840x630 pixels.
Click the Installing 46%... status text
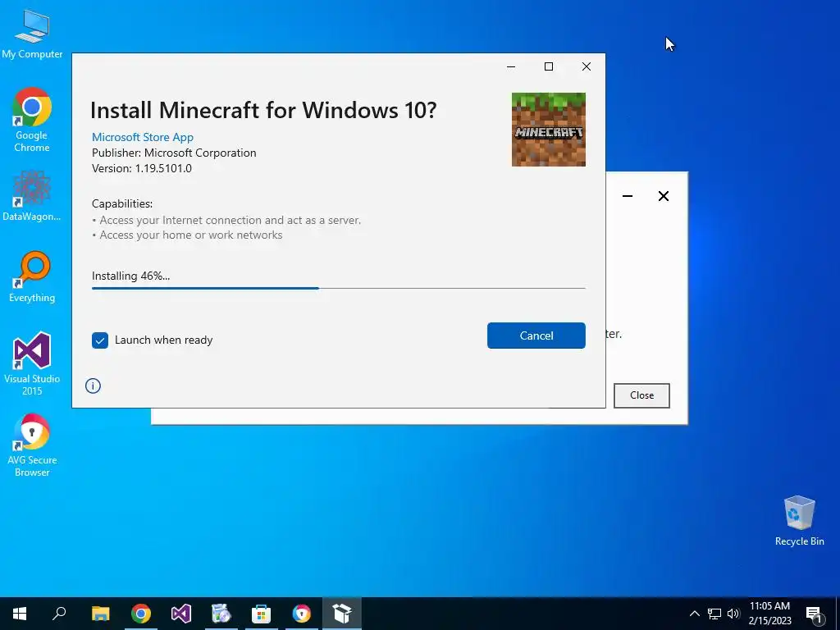pos(130,276)
